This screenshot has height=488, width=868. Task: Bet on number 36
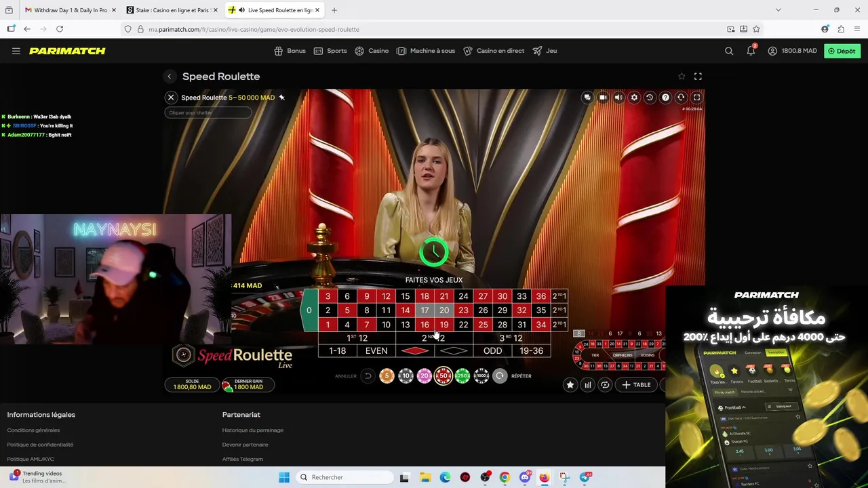[x=540, y=296]
